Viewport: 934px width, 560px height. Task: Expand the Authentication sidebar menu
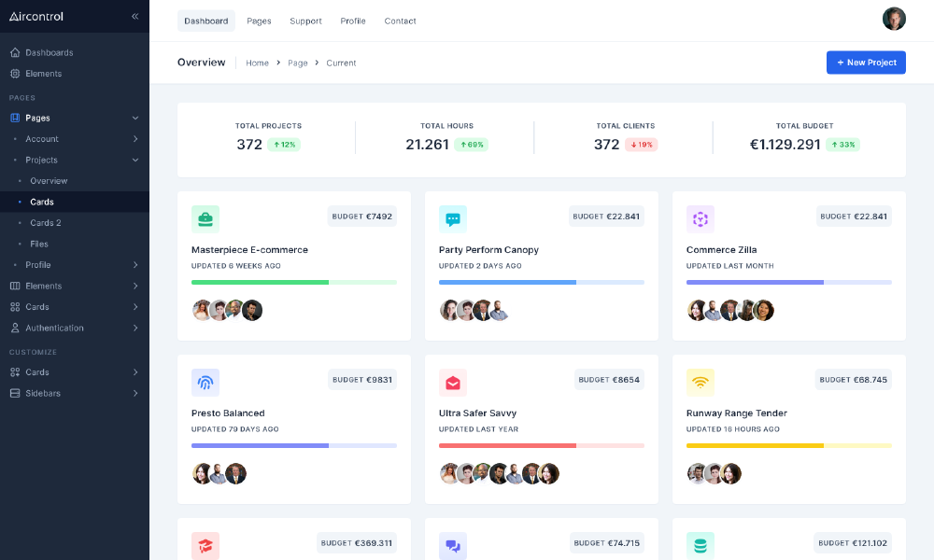click(x=134, y=328)
